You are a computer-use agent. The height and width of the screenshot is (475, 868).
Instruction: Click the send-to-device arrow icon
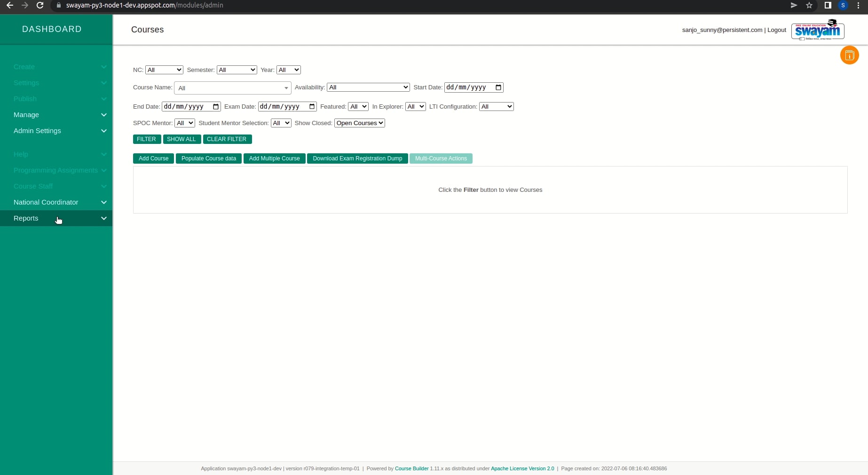(x=793, y=6)
